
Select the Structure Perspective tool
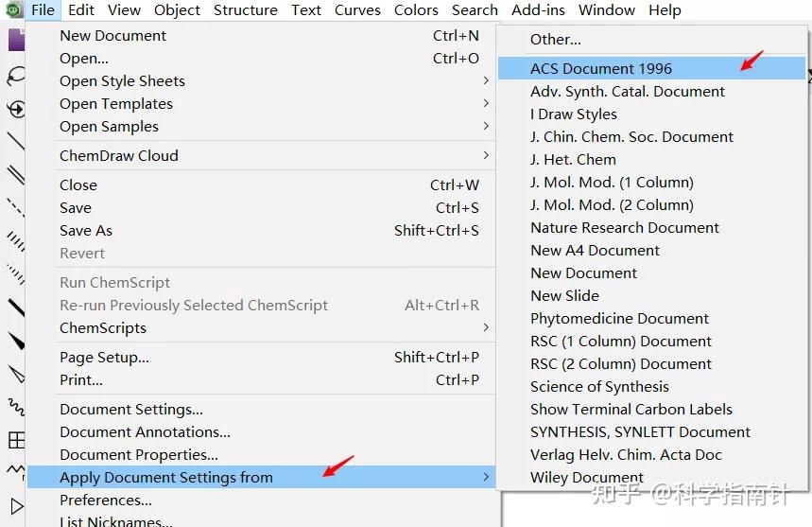[15, 109]
